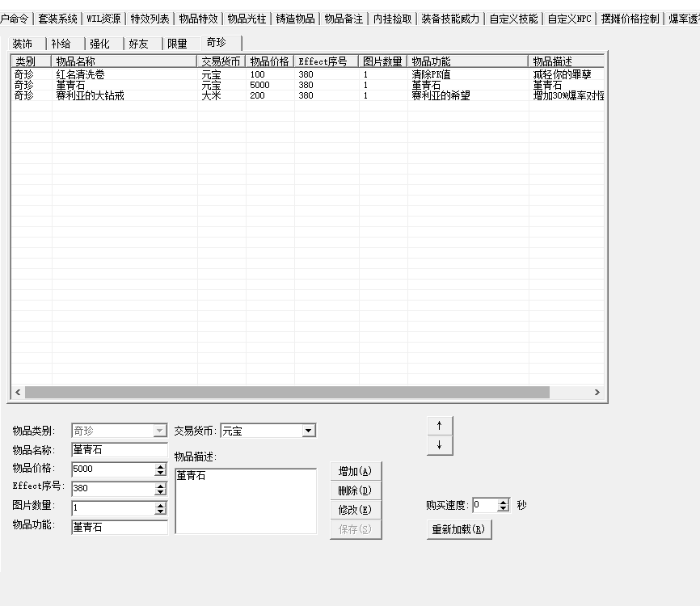Click the 增加(A) button
This screenshot has width=700, height=606.
[355, 471]
